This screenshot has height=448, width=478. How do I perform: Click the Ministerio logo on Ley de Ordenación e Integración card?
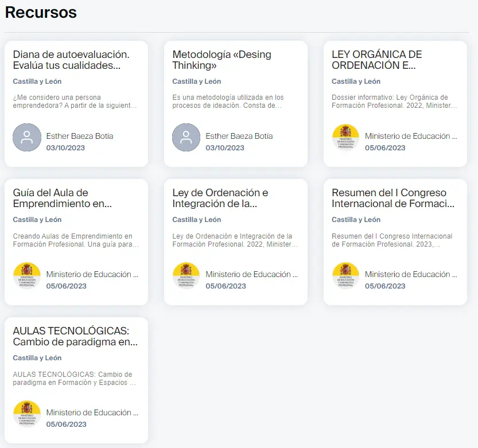click(x=186, y=276)
